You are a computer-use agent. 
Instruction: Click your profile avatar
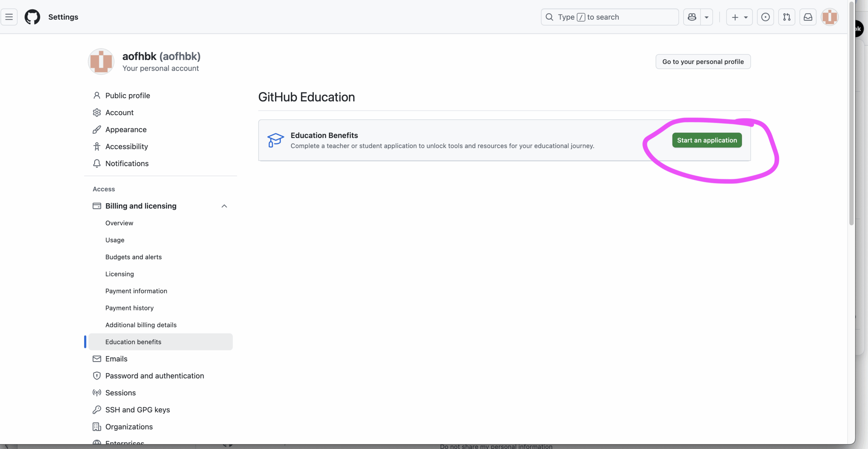(829, 17)
